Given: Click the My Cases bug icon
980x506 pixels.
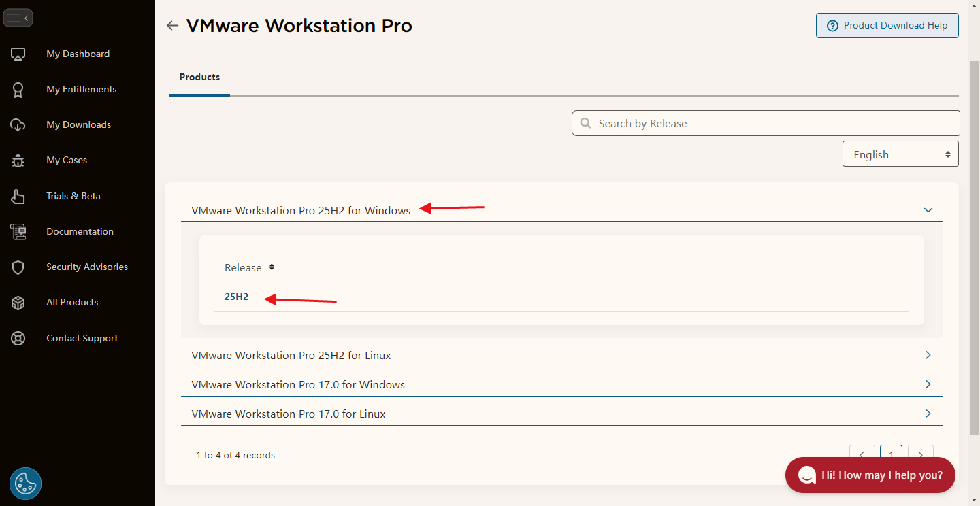Looking at the screenshot, I should tap(18, 161).
